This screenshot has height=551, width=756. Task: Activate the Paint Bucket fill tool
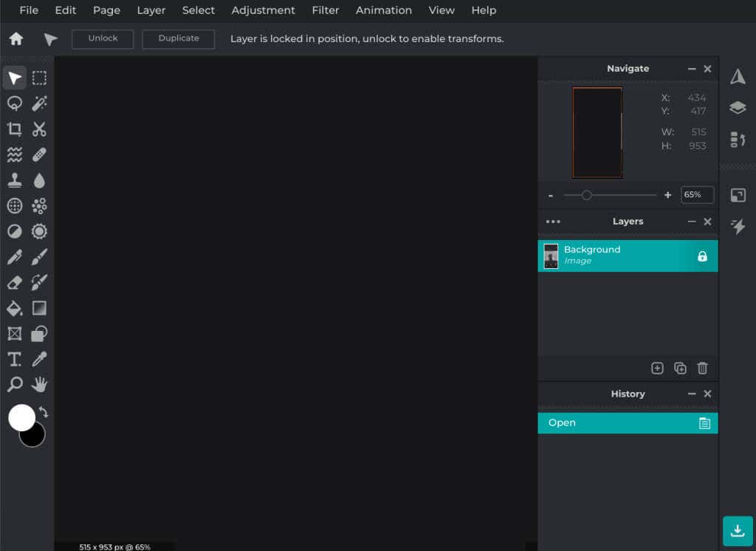coord(15,308)
